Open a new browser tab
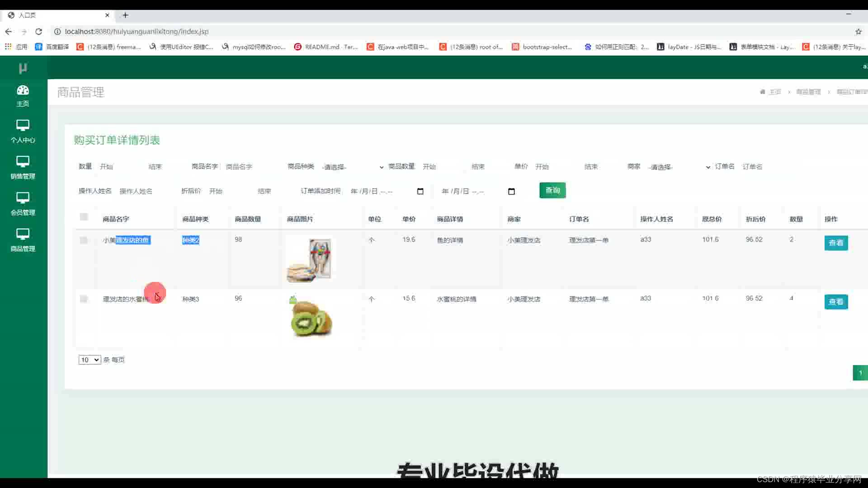 (125, 15)
